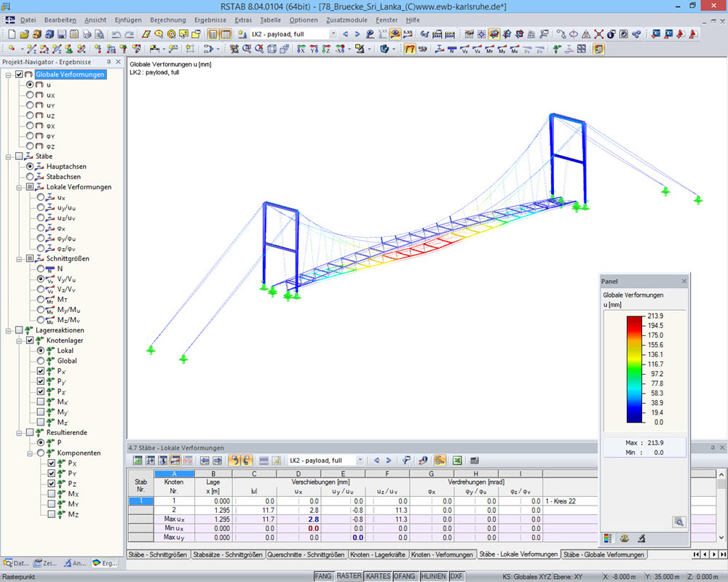Toggle the OFANG status bar button
This screenshot has height=582, width=728.
pyautogui.click(x=404, y=576)
